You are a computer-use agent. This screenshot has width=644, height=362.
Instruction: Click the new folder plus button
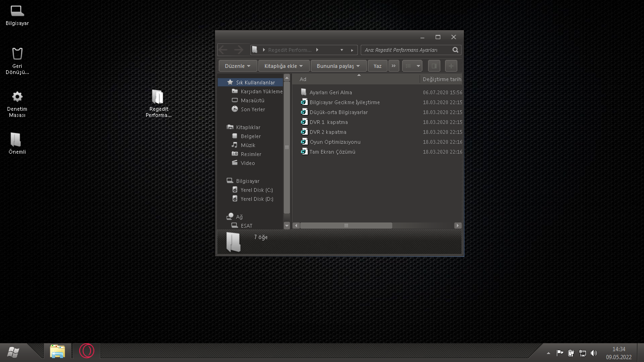451,66
